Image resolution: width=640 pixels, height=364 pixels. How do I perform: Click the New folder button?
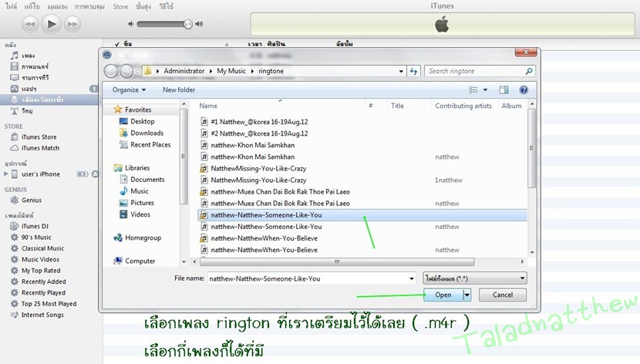point(179,89)
